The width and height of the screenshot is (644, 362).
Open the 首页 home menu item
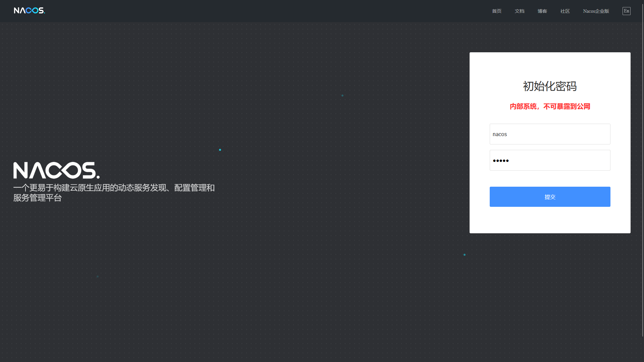pos(496,11)
